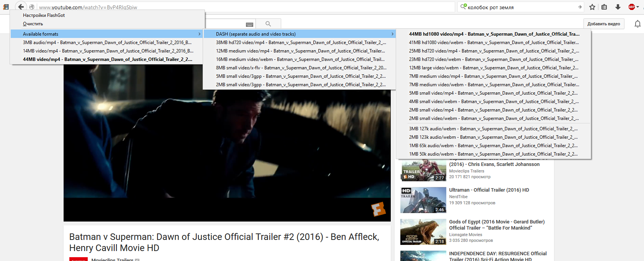Select 38MB hd720 video/mp4 entry
The height and width of the screenshot is (261, 644).
tap(300, 43)
